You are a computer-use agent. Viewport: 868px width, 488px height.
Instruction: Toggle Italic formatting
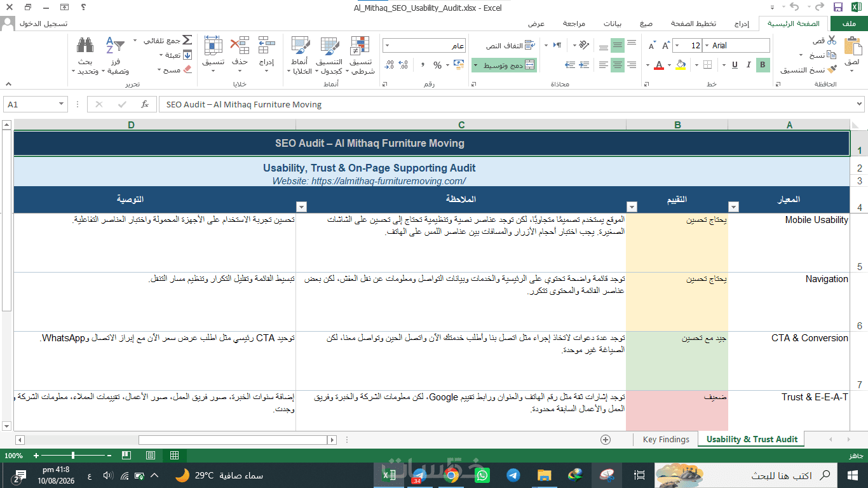click(749, 65)
